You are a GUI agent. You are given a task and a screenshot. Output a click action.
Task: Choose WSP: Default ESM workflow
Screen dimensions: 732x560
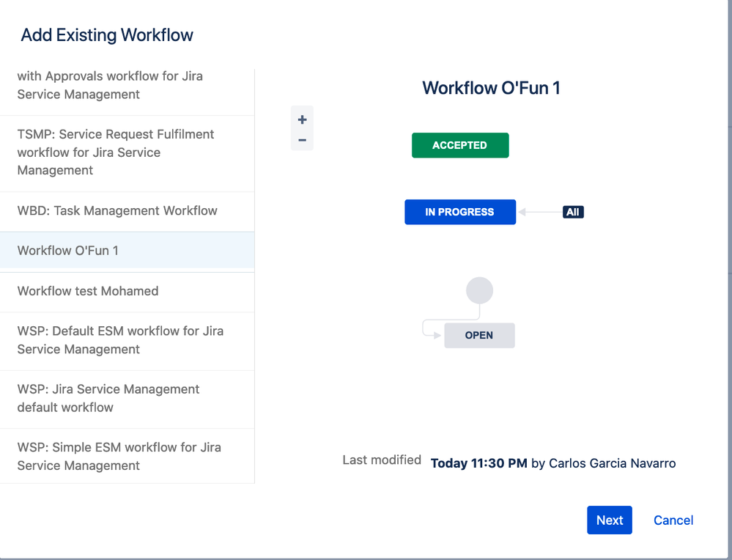[127, 341]
